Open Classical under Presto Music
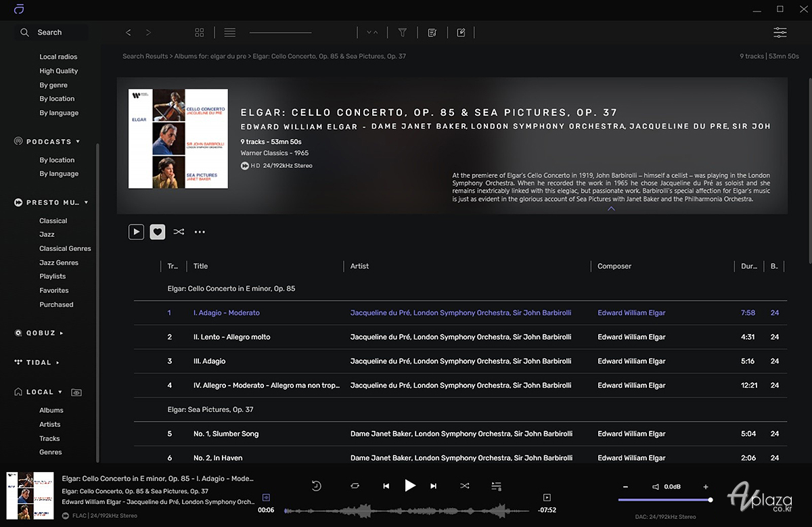812x527 pixels. pos(53,221)
